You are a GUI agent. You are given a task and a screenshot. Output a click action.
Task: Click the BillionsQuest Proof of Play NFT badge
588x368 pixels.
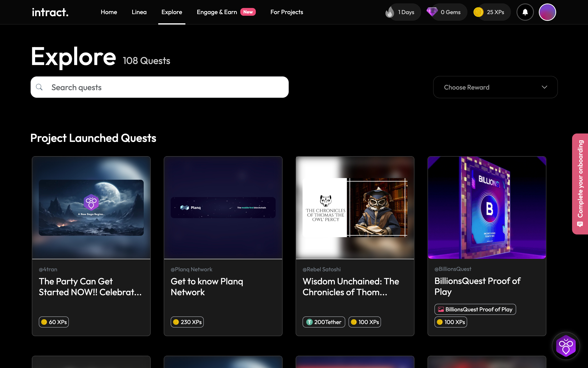click(475, 309)
